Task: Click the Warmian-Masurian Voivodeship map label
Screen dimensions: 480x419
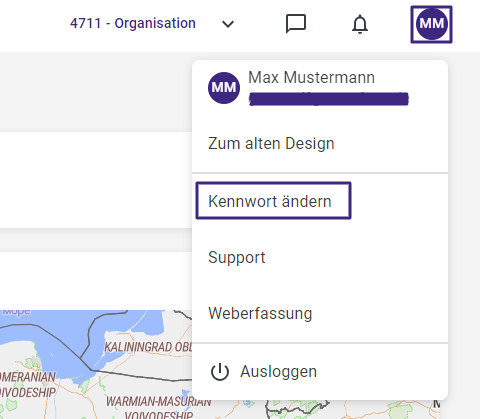Action: (159, 408)
